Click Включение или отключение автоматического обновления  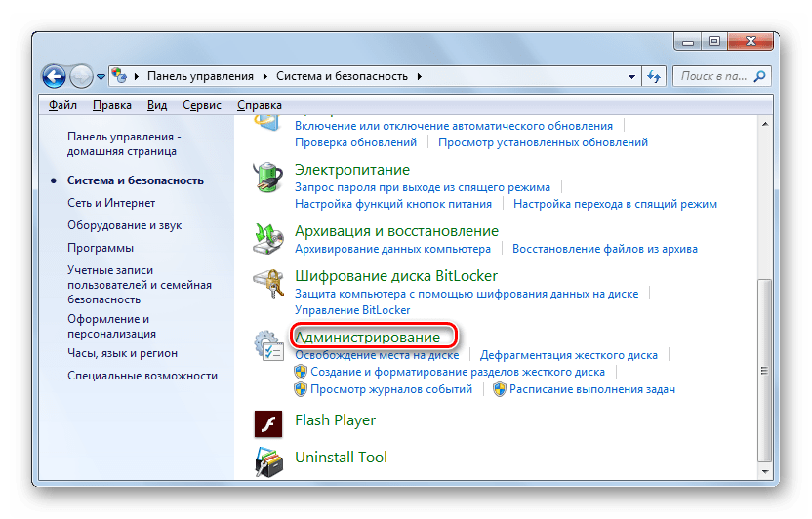pos(454,126)
